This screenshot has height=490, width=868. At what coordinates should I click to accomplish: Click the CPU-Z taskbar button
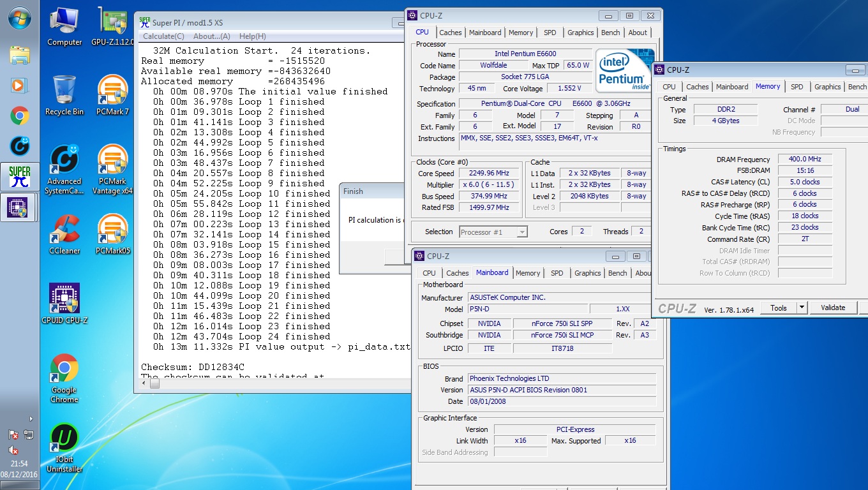point(19,207)
